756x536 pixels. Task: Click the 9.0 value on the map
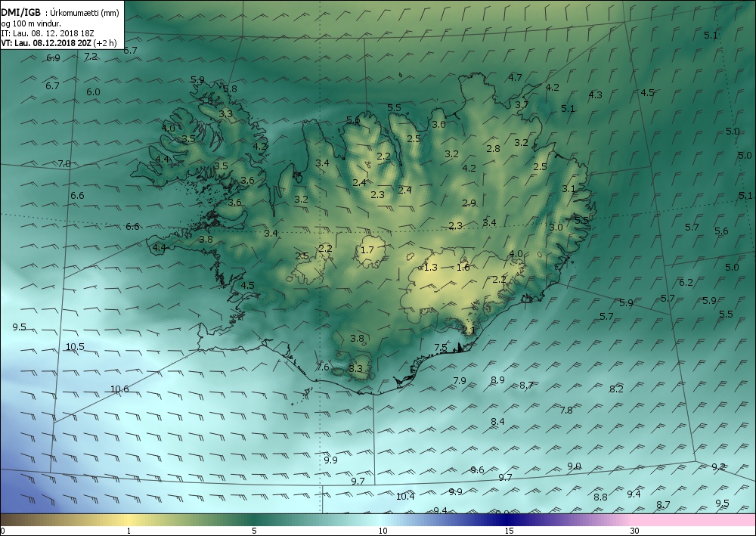coord(574,466)
